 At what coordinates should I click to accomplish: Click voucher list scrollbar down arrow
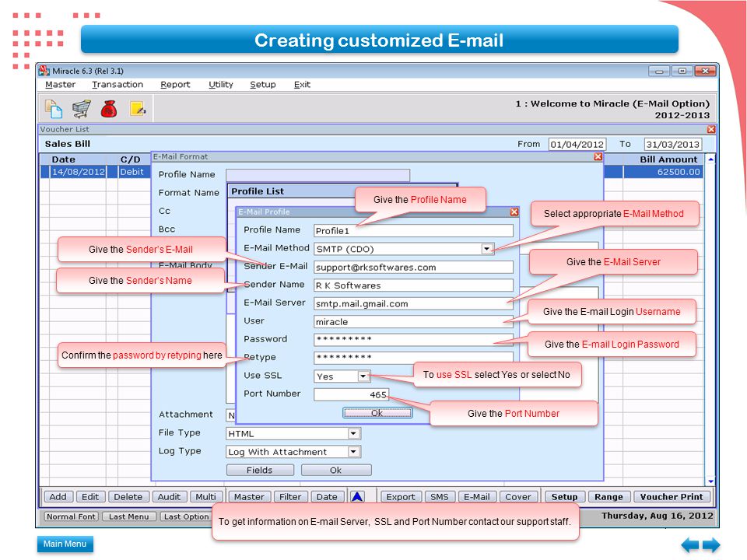pos(710,481)
